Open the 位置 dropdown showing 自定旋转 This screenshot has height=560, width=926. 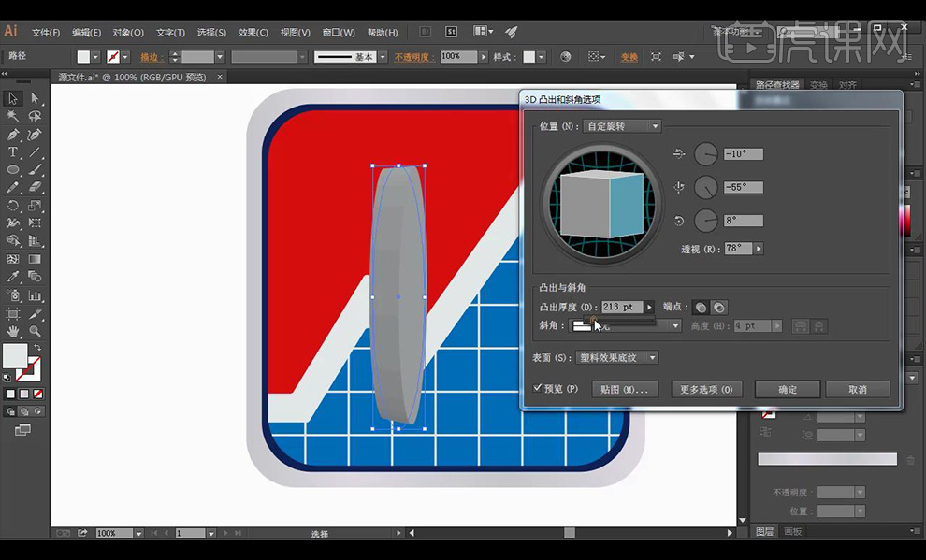click(622, 126)
